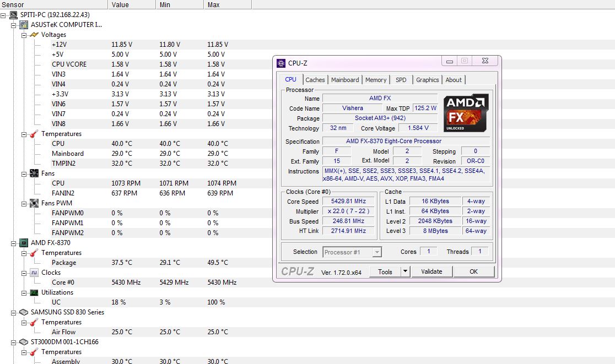Collapse the Utilizations branch
The image size is (615, 364).
point(24,293)
